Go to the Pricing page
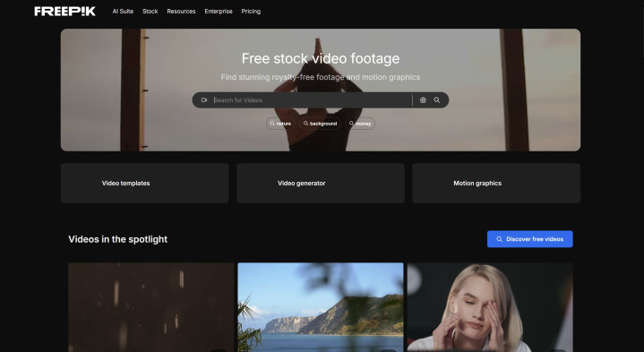The width and height of the screenshot is (644, 352). pyautogui.click(x=251, y=11)
